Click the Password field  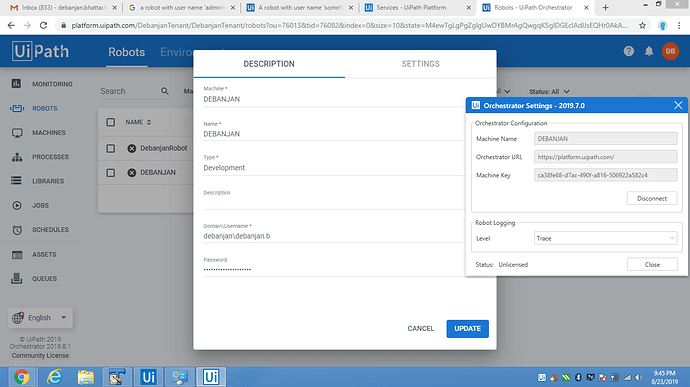click(x=334, y=269)
